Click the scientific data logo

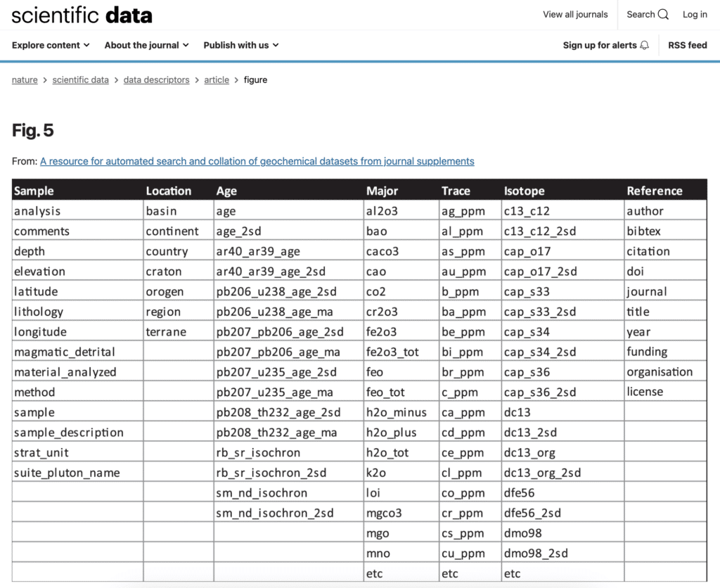pyautogui.click(x=81, y=14)
